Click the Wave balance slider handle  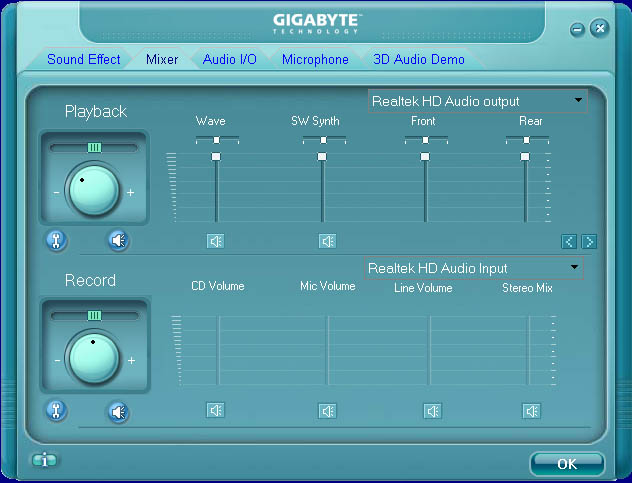pos(217,140)
